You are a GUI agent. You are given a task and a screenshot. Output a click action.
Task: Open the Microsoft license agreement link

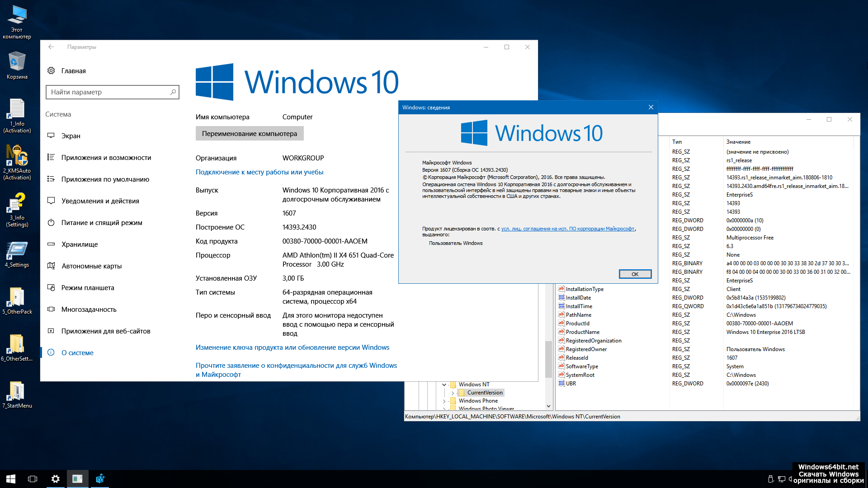[567, 229]
